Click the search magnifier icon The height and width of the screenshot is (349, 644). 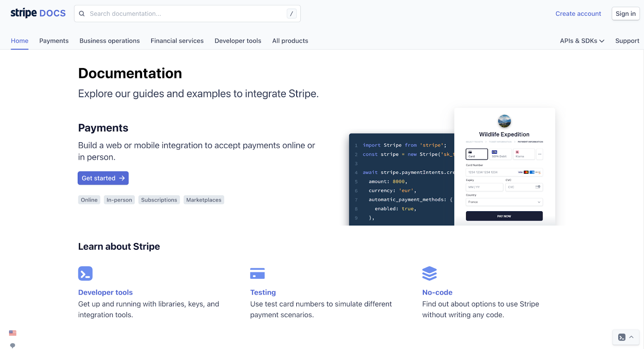click(82, 14)
